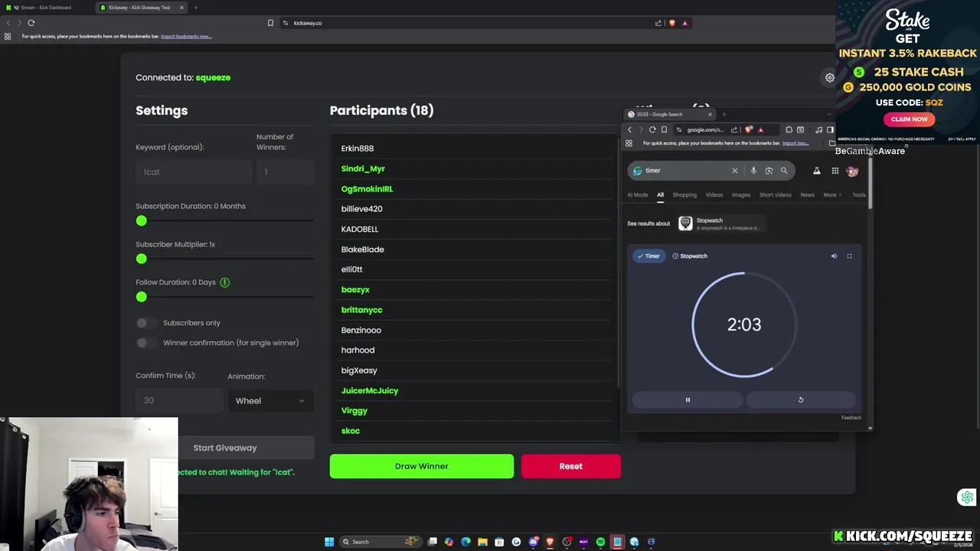Click the Brave Rewards triangle in Kickaway window

685,23
